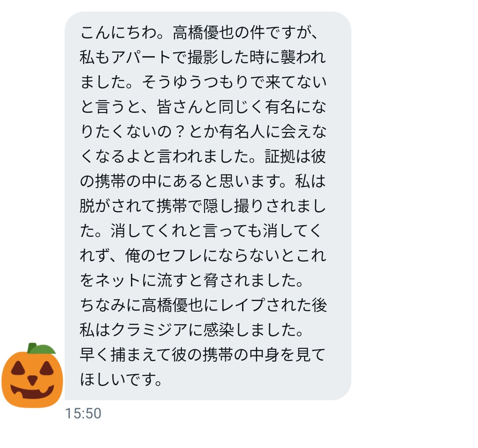Click the word 皆さん in the message
This screenshot has width=478, height=448.
click(x=180, y=107)
